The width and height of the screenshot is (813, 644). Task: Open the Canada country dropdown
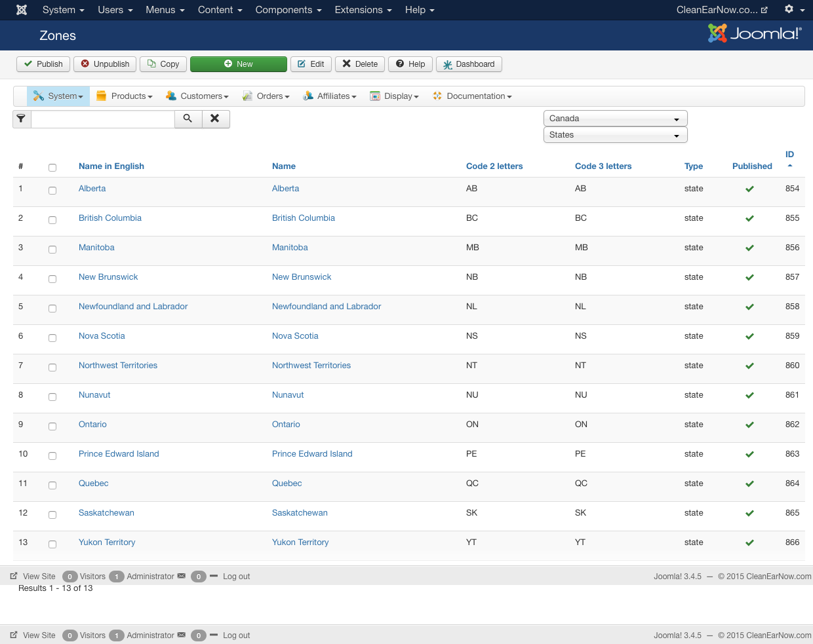(615, 119)
